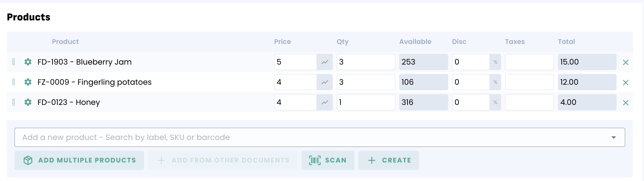This screenshot has height=181, width=644.
Task: Click the drag handle beside Honey row
Action: click(x=14, y=102)
